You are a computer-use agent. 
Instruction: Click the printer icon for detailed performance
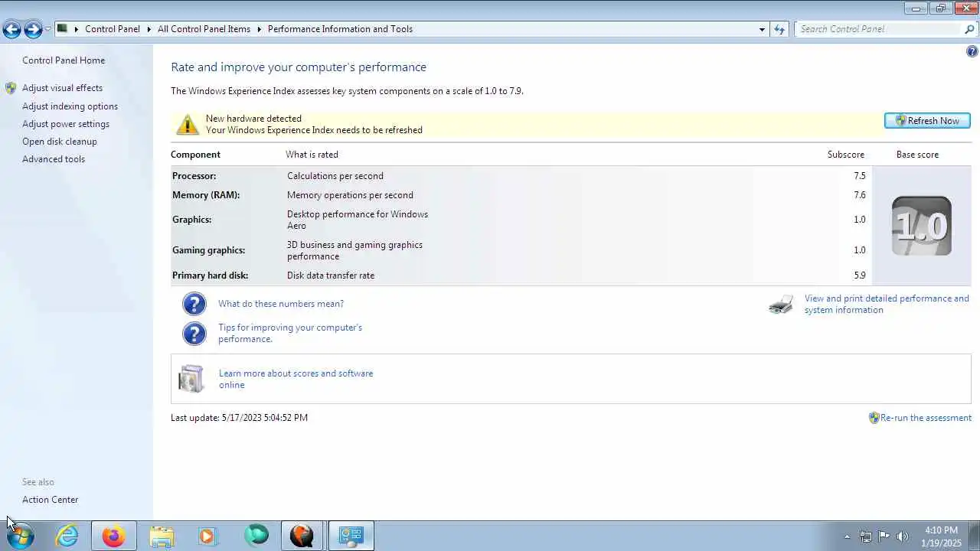point(781,305)
